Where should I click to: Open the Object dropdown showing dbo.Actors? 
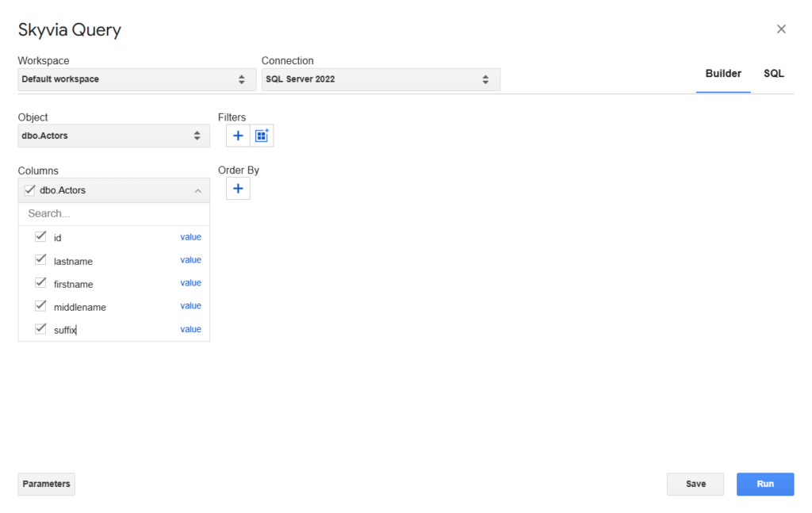click(113, 136)
